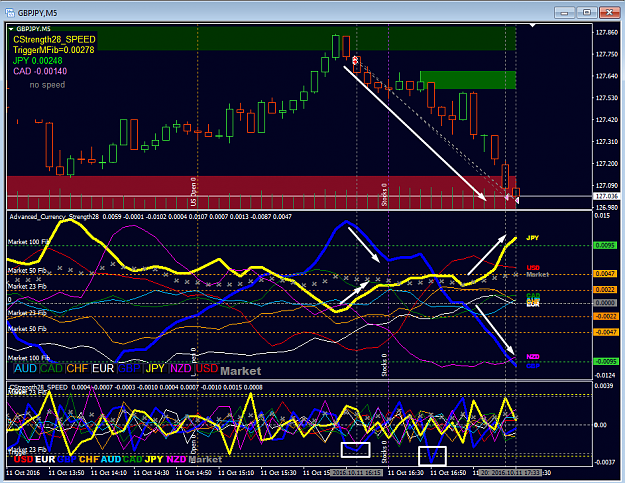Viewport: 625px width, 483px height.
Task: Click AUD in the Currency Strength28 legend
Action: point(25,368)
